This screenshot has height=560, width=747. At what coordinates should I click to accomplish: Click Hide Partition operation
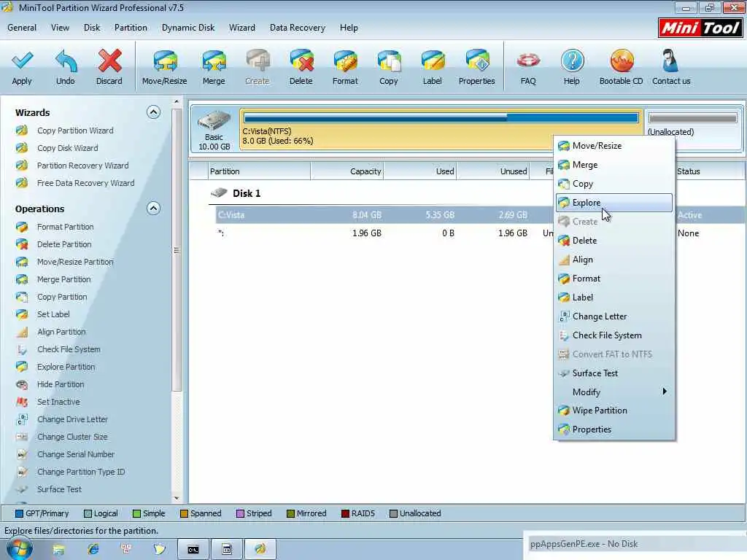click(61, 384)
